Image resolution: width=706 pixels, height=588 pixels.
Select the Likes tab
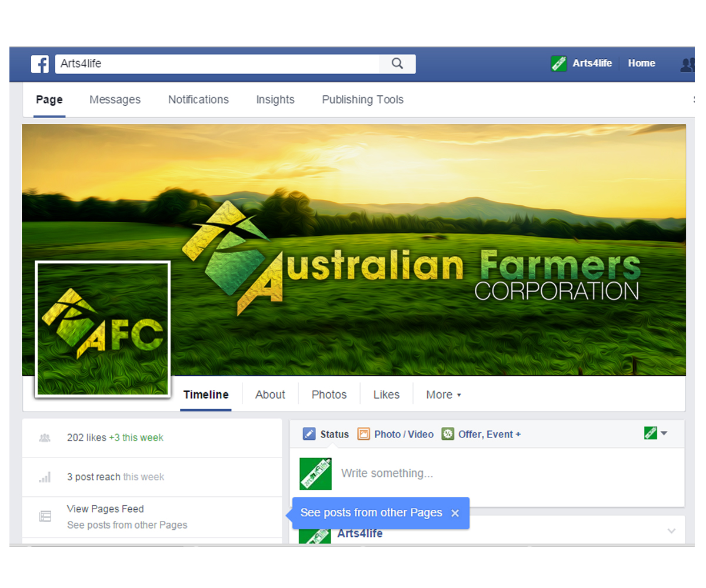(387, 395)
